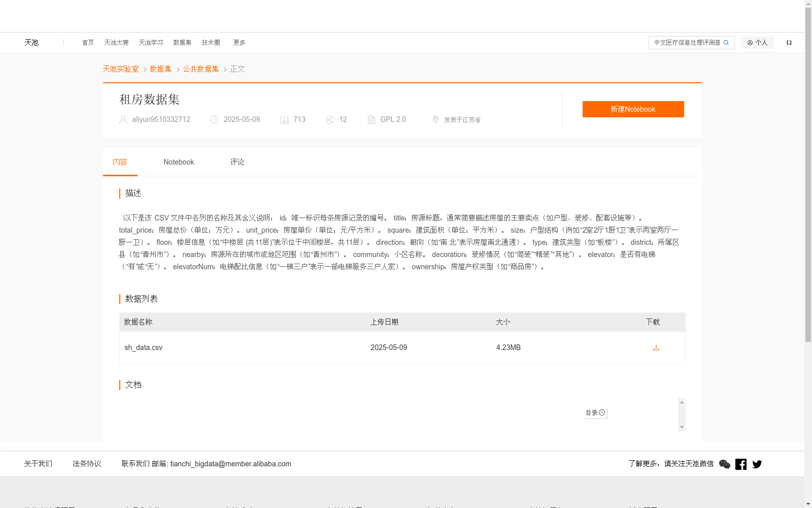Open Facebook icon in footer
The height and width of the screenshot is (508, 812).
tap(741, 464)
